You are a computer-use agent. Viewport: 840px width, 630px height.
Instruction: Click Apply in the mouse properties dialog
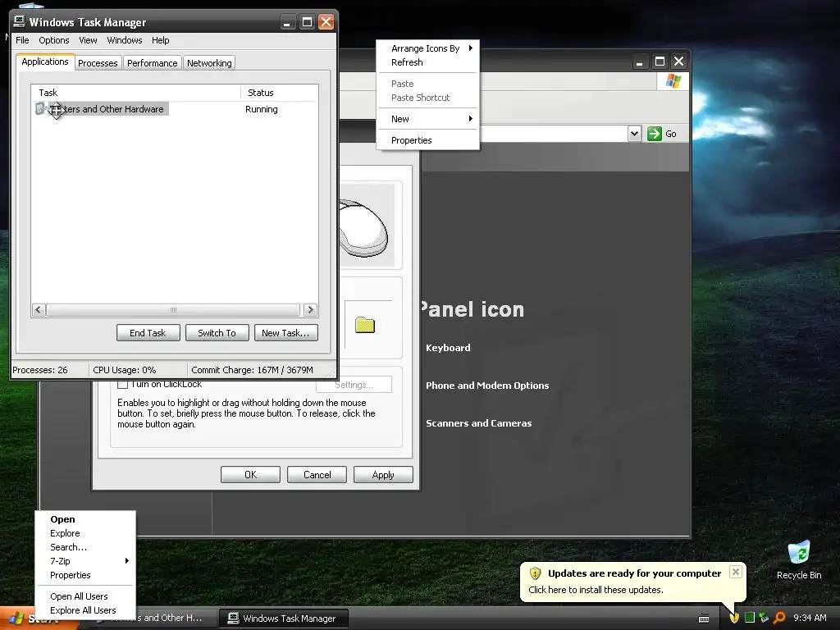pos(383,475)
